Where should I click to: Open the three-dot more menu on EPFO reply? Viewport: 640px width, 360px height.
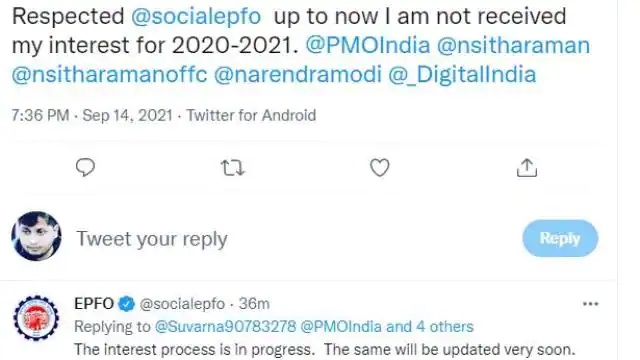tap(591, 304)
